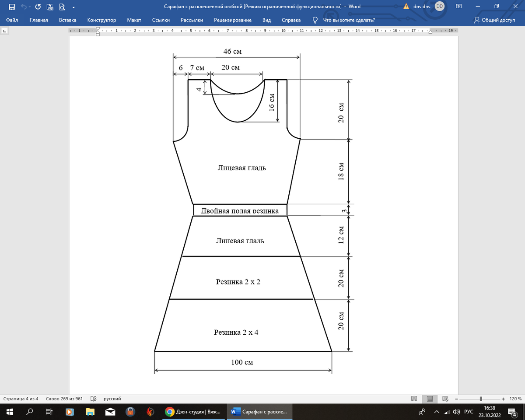Open the media player icon in taskbar
Viewport: 525px width, 420px height.
[69, 412]
